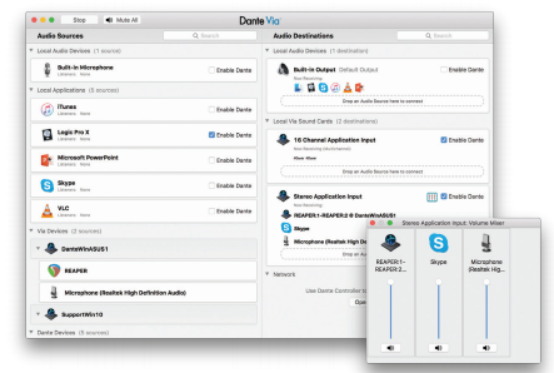Click the Stereo Application Input icon
Screen dimensions: 554x373
pyautogui.click(x=283, y=196)
